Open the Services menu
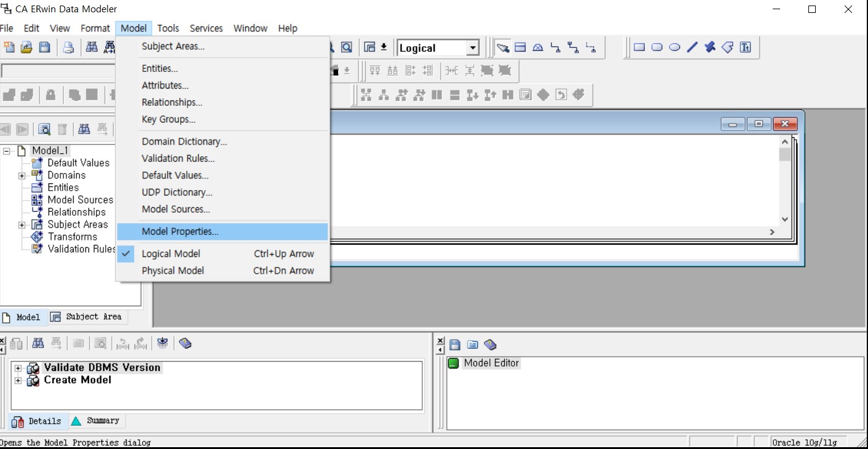868x449 pixels. point(206,28)
